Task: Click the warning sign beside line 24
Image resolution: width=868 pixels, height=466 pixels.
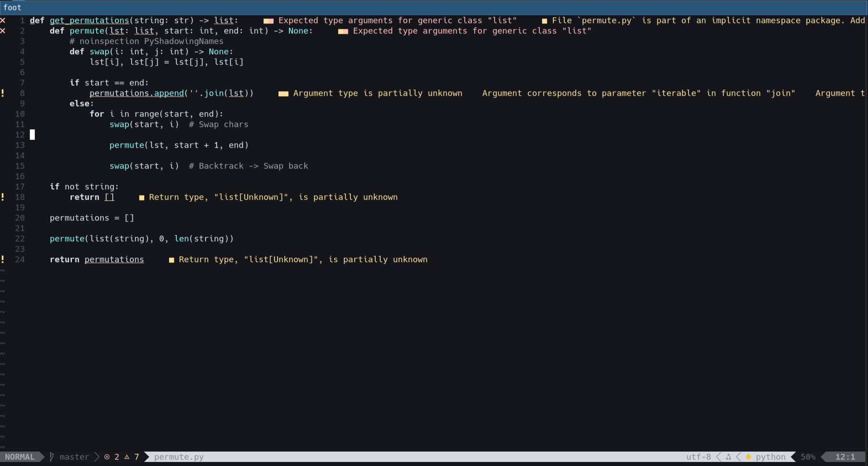Action: click(3, 259)
